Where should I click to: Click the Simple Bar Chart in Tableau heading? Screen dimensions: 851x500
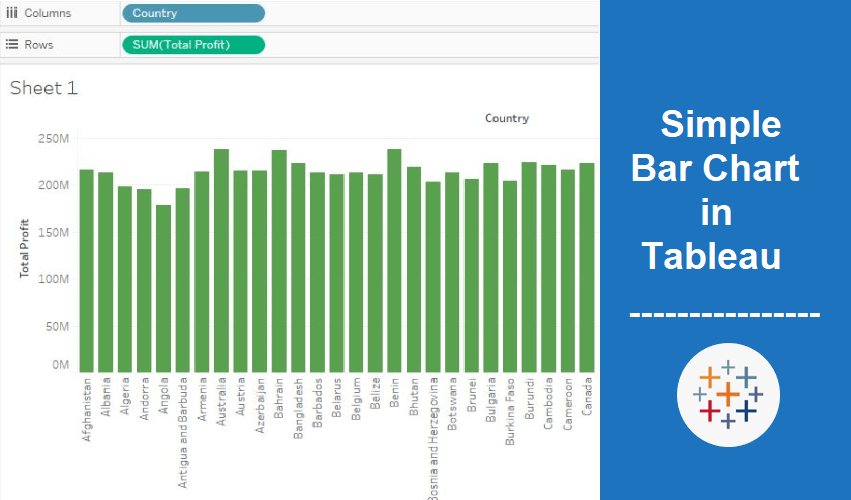715,190
